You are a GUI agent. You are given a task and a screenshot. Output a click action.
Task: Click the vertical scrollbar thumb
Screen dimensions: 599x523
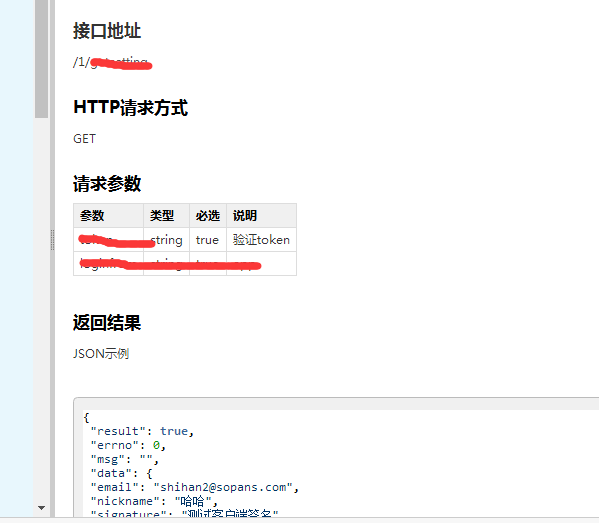click(41, 59)
